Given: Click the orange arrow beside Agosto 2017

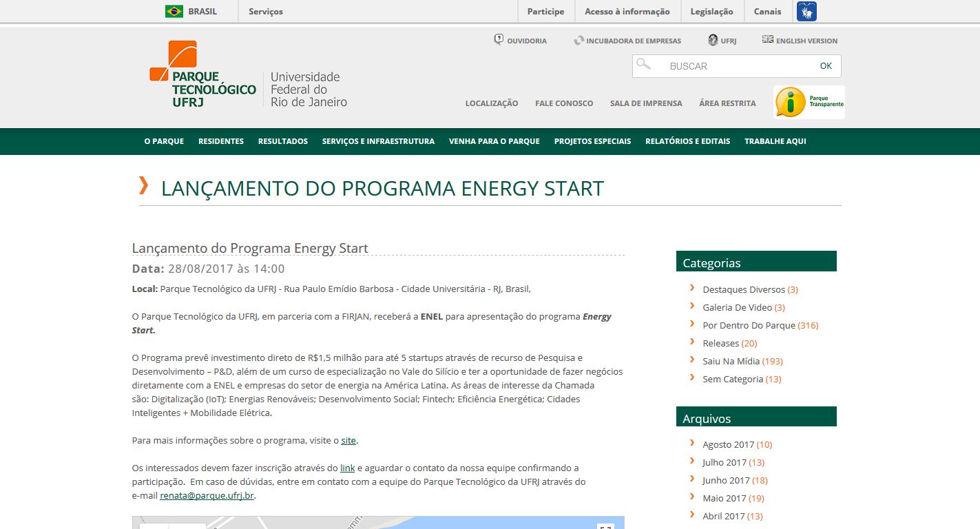Looking at the screenshot, I should coord(692,443).
